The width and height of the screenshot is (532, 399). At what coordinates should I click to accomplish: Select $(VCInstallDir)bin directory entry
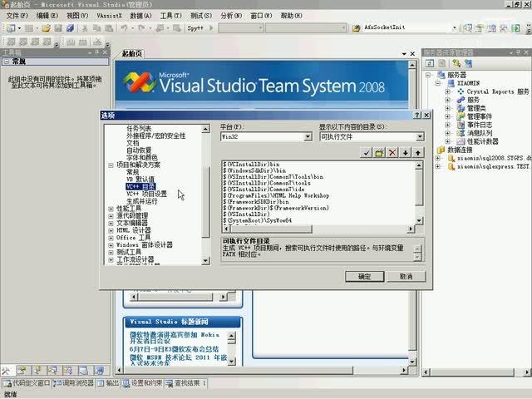point(251,165)
